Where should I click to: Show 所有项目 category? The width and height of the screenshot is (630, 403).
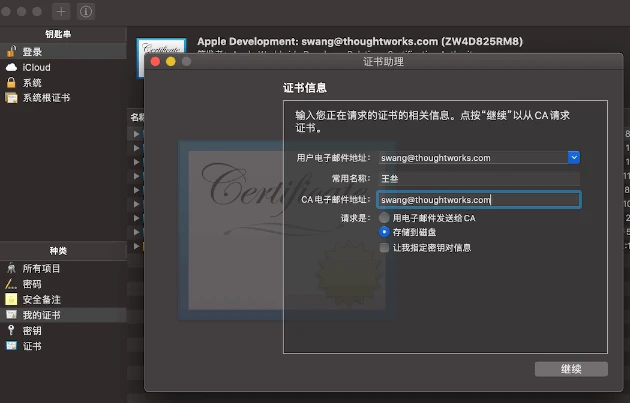[x=41, y=268]
